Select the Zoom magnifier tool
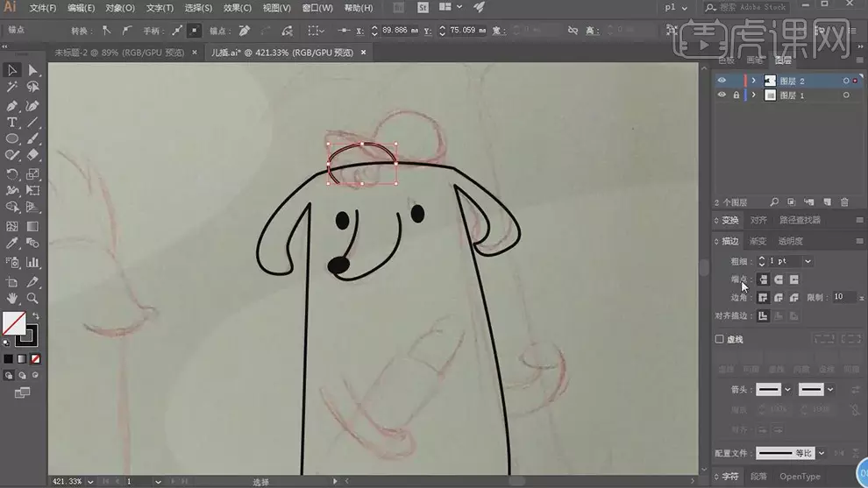Image resolution: width=868 pixels, height=488 pixels. click(x=32, y=299)
